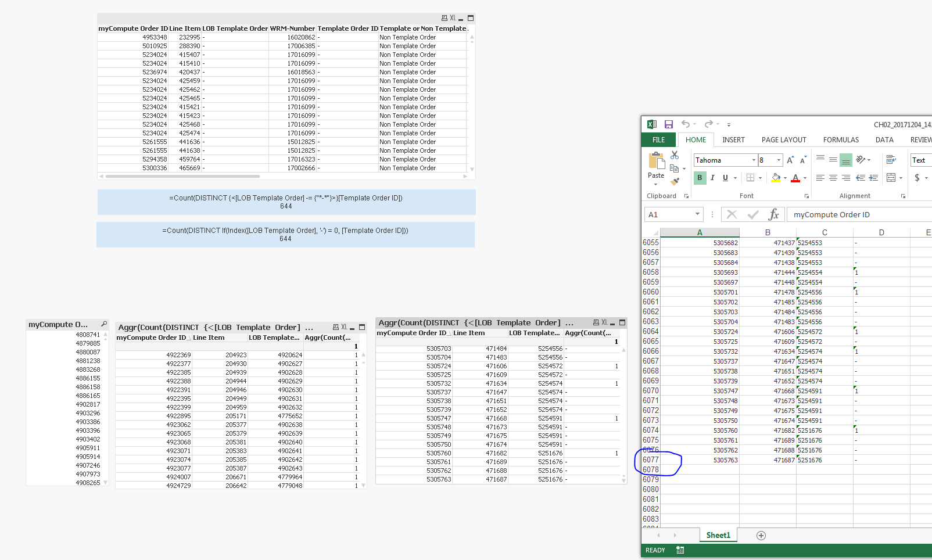The image size is (932, 560).
Task: Click the Save icon in Excel toolbar
Action: [669, 124]
